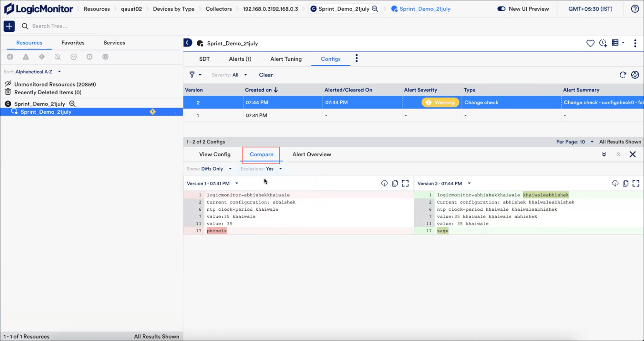This screenshot has height=341, width=644.
Task: Click the diamond severity filter icon
Action: pyautogui.click(x=42, y=57)
